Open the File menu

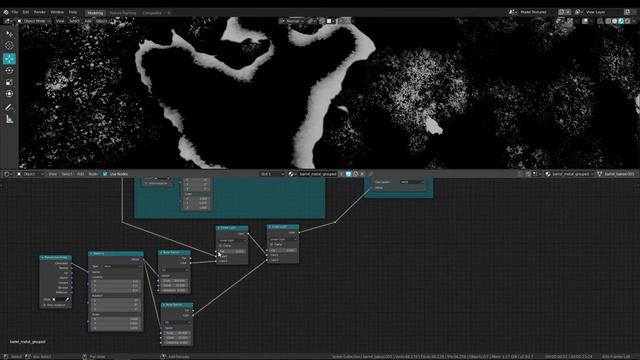tap(15, 12)
